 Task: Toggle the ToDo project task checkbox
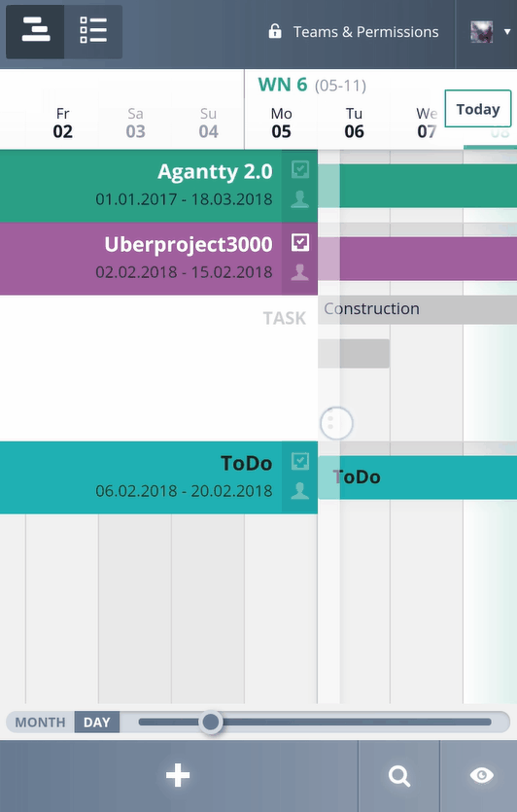click(x=300, y=461)
